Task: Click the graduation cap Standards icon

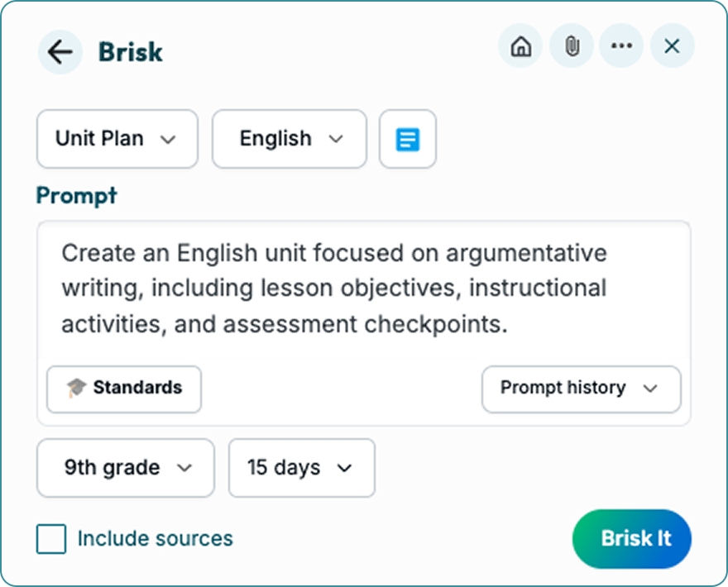Action: pos(76,389)
